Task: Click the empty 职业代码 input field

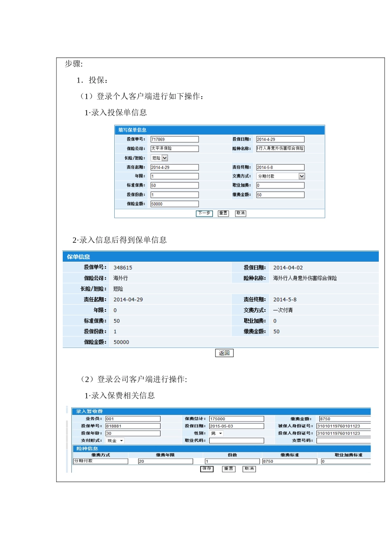Action: (236, 440)
